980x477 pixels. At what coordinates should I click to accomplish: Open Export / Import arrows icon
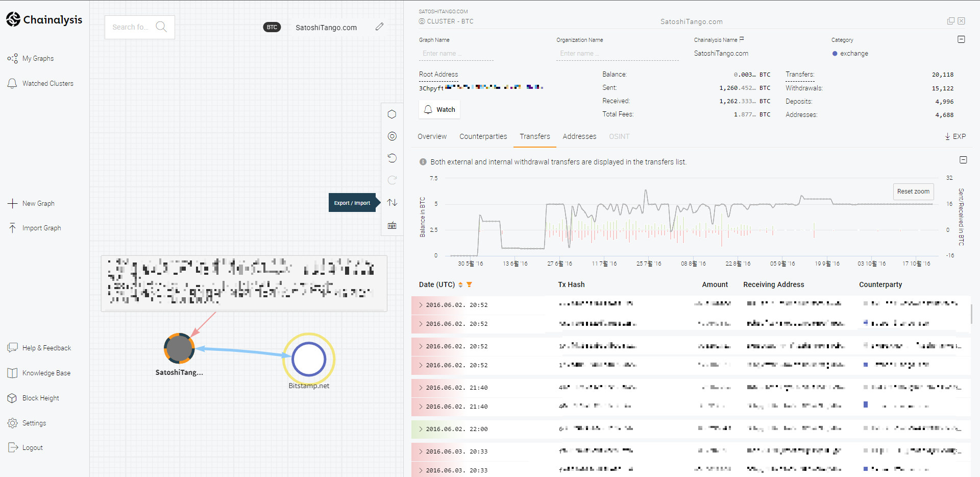pyautogui.click(x=392, y=202)
